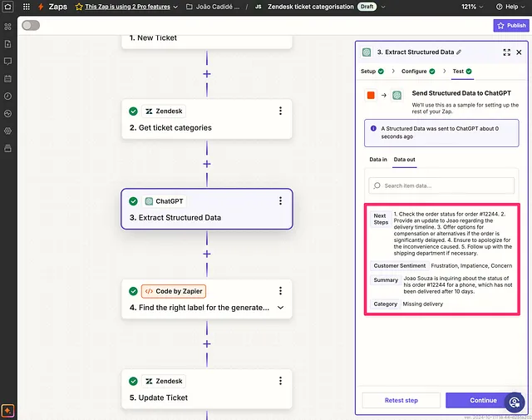532x420 pixels.
Task: Open the Help dropdown menu
Action: pos(510,7)
